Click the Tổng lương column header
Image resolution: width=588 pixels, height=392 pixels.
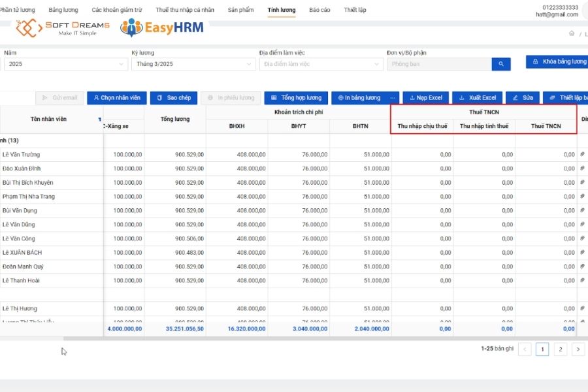175,119
